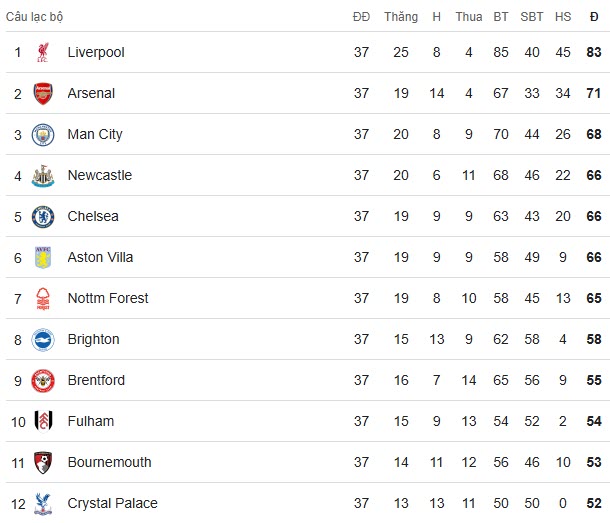Select the Brighton seagull badge
Viewport: 610px width, 523px height.
[43, 340]
